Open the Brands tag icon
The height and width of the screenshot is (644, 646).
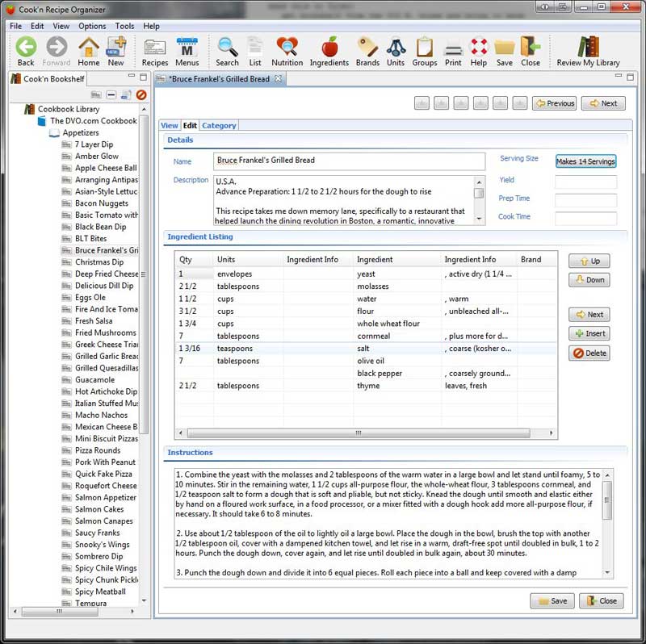367,52
